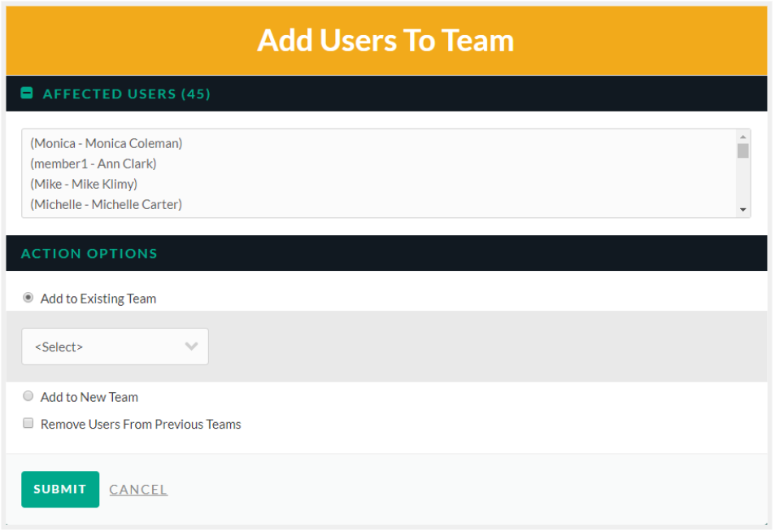Image resolution: width=775 pixels, height=532 pixels.
Task: Click the Affected Users (45) header text
Action: click(x=127, y=94)
